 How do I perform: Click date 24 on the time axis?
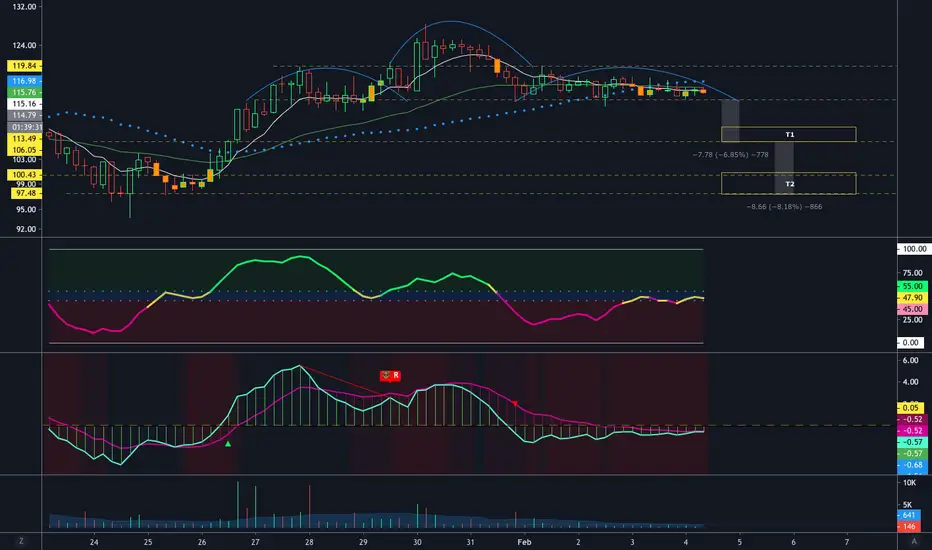point(94,542)
